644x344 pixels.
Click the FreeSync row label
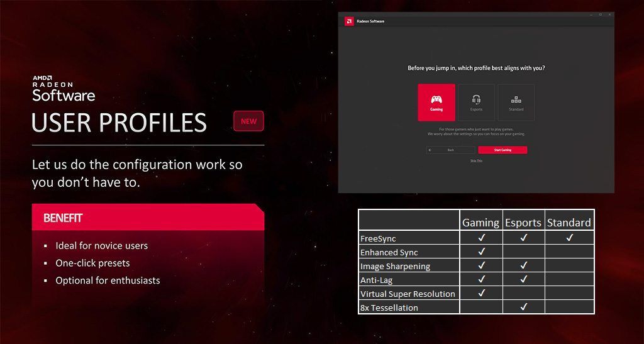pos(378,238)
